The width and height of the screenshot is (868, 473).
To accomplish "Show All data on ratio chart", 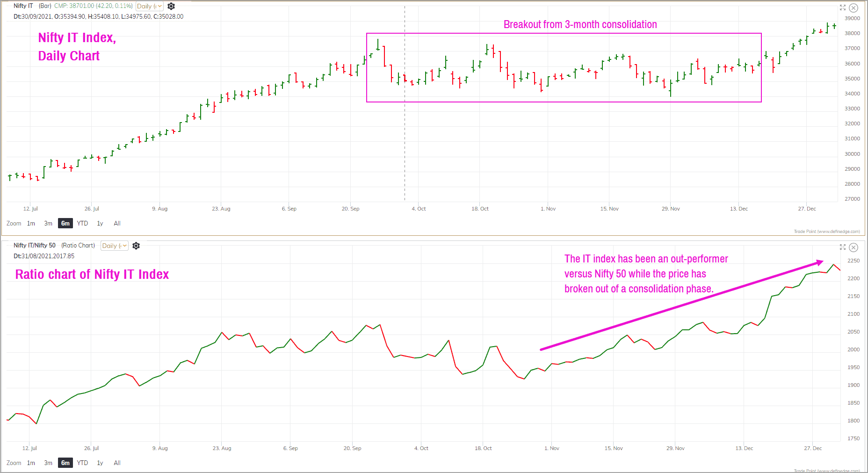I will coord(117,463).
